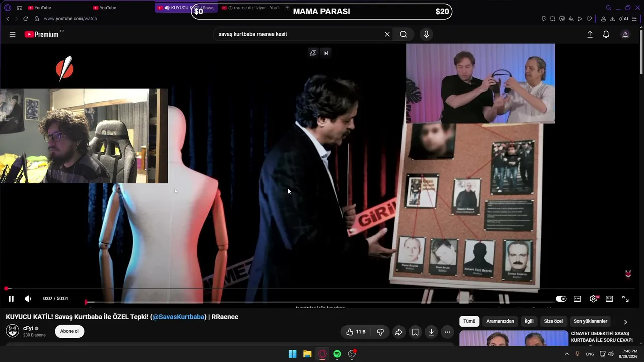Open the browser AI assistant button

pos(624,19)
